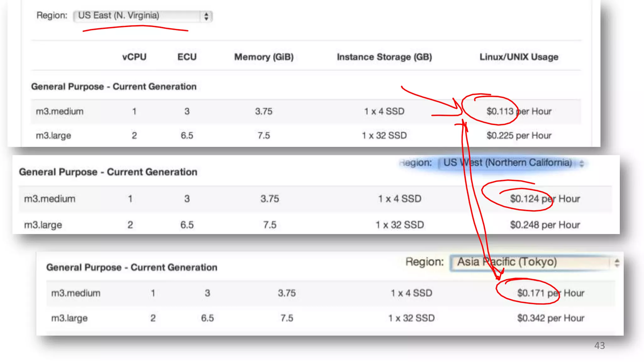
Task: Click the Instance Storage (GB) column header
Action: [x=384, y=57]
